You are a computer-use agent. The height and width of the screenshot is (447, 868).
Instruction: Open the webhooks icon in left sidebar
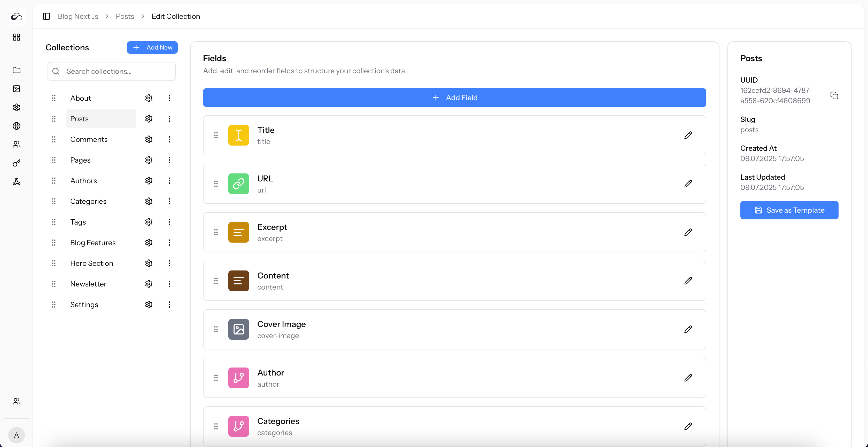(16, 181)
